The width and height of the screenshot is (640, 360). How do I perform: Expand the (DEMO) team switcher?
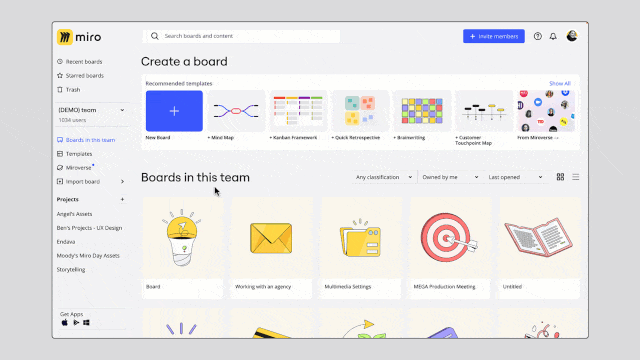[x=91, y=114]
